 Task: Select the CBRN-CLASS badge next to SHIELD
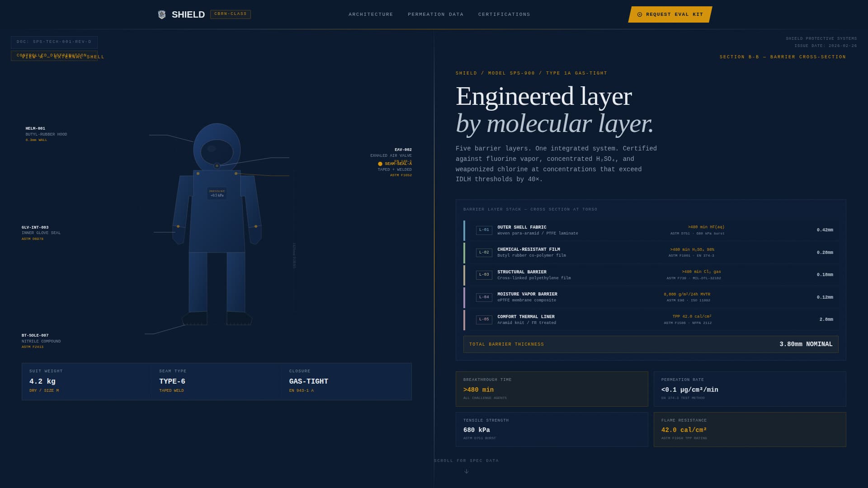pos(231,14)
